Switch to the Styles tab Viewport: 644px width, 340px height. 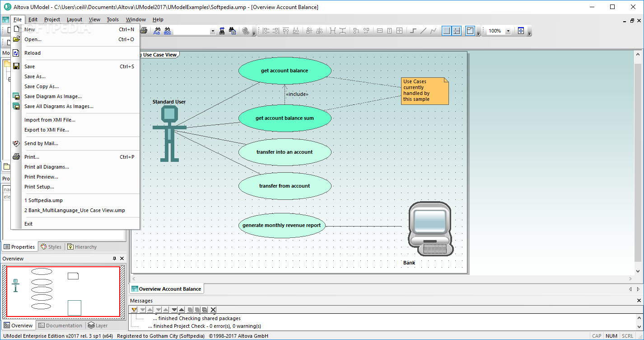[x=51, y=247]
